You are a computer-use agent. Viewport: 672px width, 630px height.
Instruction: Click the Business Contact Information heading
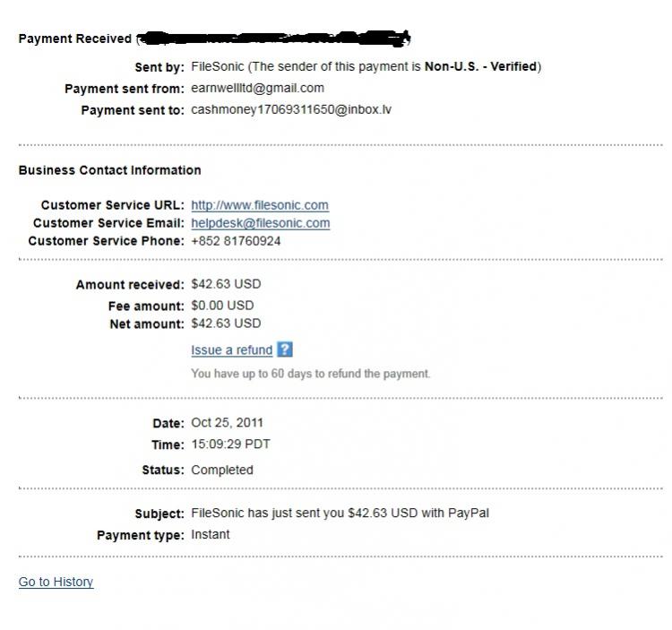[x=109, y=170]
